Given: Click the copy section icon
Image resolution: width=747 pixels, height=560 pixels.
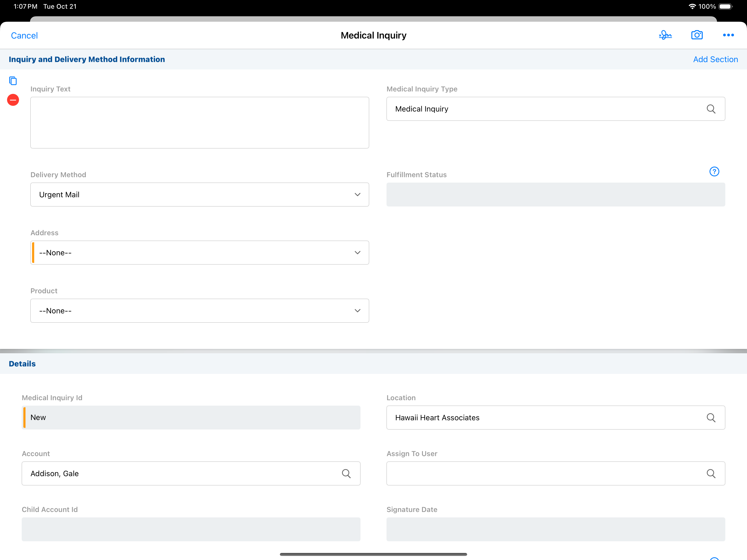Looking at the screenshot, I should 13,81.
